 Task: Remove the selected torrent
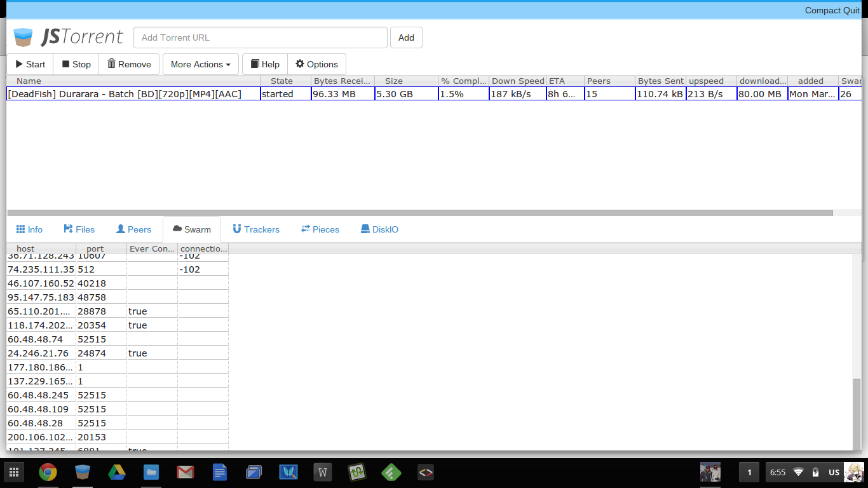coord(129,64)
